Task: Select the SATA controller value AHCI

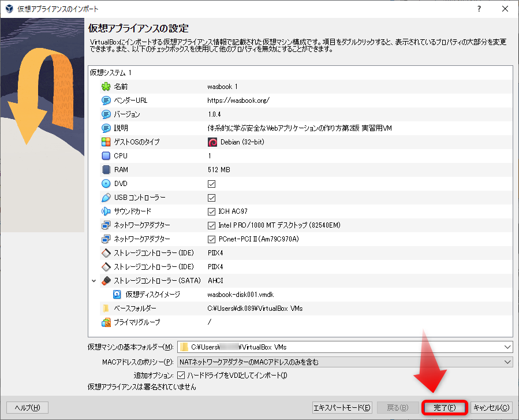Action: [215, 281]
